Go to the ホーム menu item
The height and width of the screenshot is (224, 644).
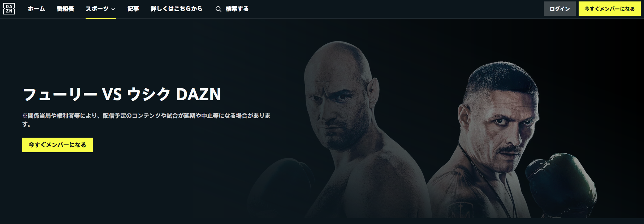tap(36, 9)
